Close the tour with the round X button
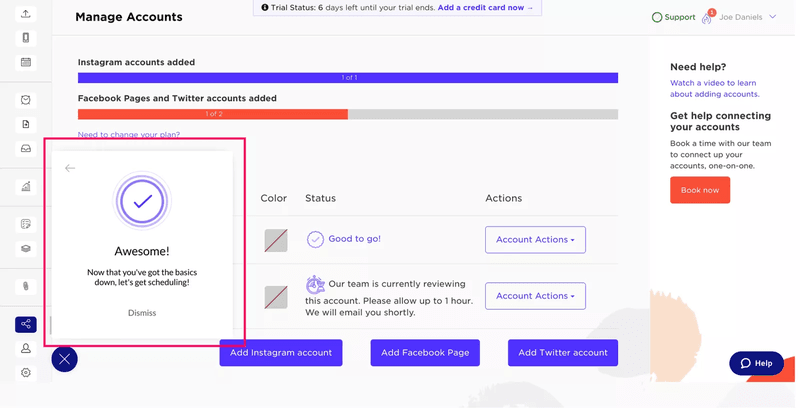Viewport: 800px width, 408px height. click(x=64, y=359)
